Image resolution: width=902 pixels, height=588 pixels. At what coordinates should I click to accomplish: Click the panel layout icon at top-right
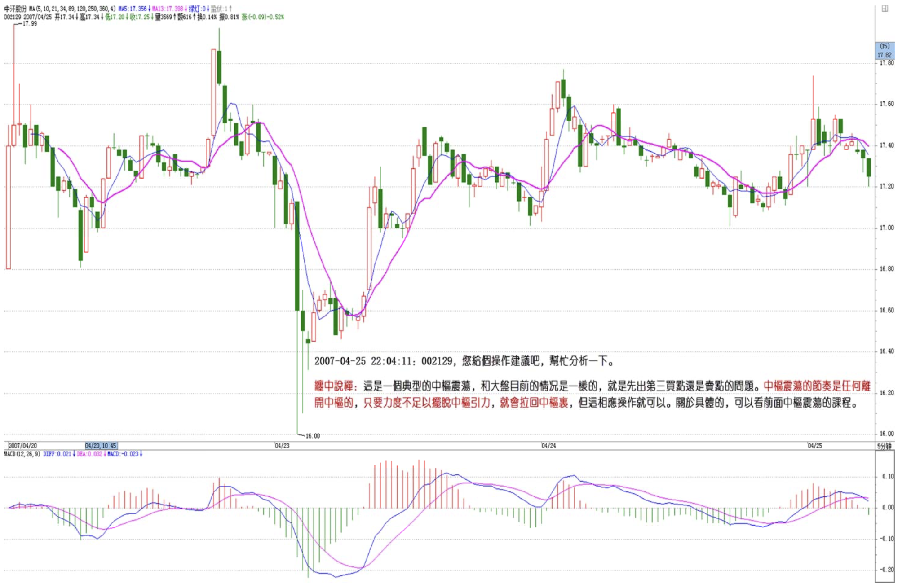pyautogui.click(x=884, y=9)
